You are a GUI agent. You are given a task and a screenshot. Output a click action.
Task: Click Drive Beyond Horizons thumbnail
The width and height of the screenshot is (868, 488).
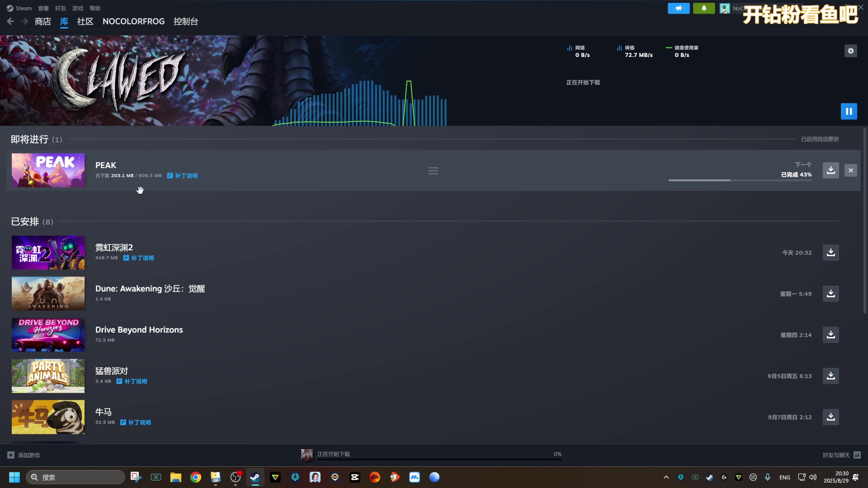tap(48, 335)
